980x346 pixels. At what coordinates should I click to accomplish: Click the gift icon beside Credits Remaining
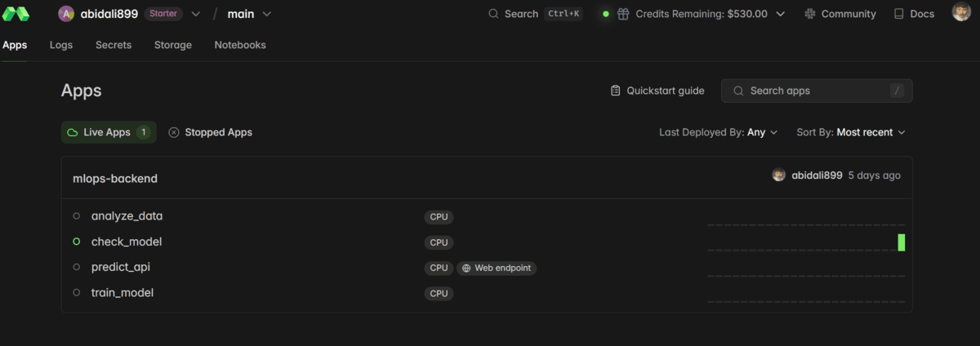[623, 14]
